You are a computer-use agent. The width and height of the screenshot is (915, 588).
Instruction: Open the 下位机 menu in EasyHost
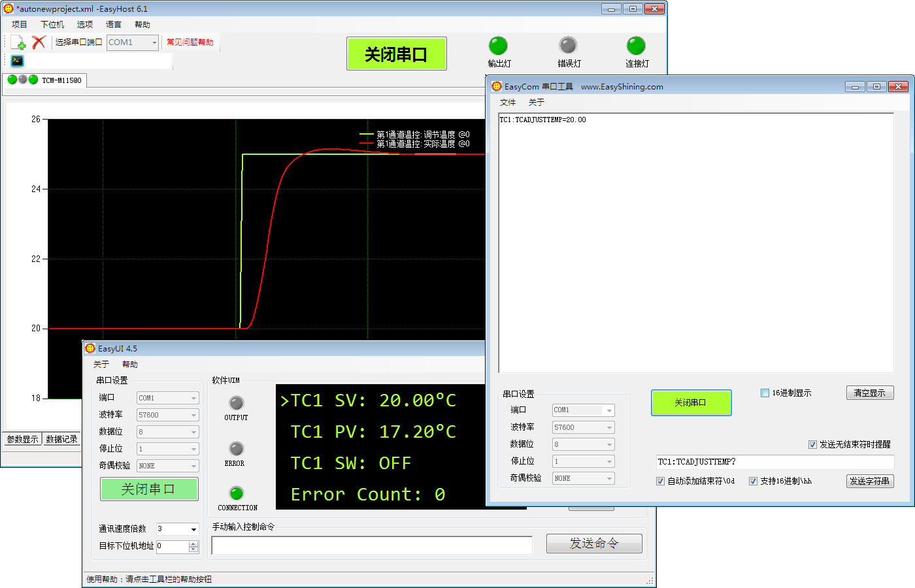click(x=52, y=24)
